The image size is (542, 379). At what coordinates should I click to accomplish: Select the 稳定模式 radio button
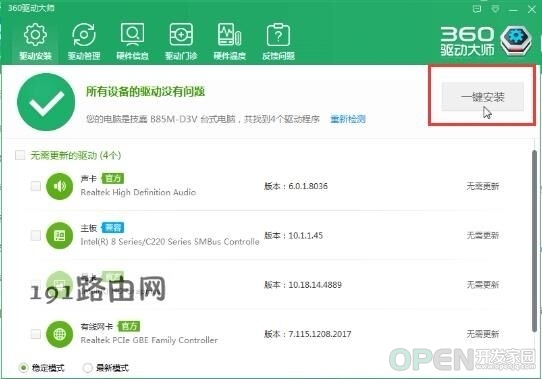click(23, 368)
